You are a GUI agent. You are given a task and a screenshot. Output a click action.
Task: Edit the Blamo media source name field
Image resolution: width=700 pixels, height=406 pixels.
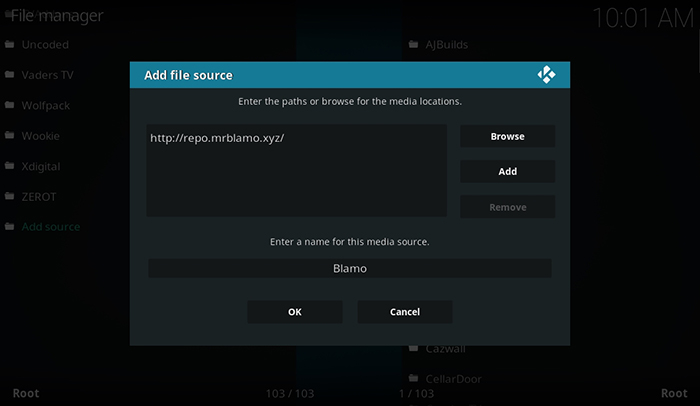[350, 268]
